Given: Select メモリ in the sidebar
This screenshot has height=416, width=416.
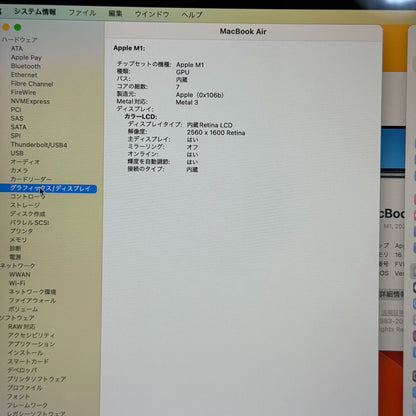Looking at the screenshot, I should pos(19,240).
